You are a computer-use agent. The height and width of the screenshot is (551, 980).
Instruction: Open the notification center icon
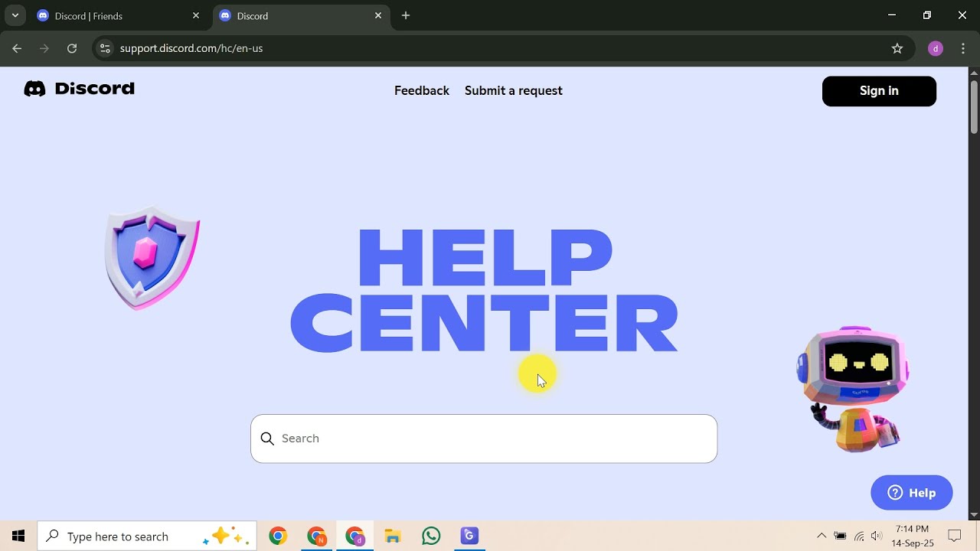(955, 536)
